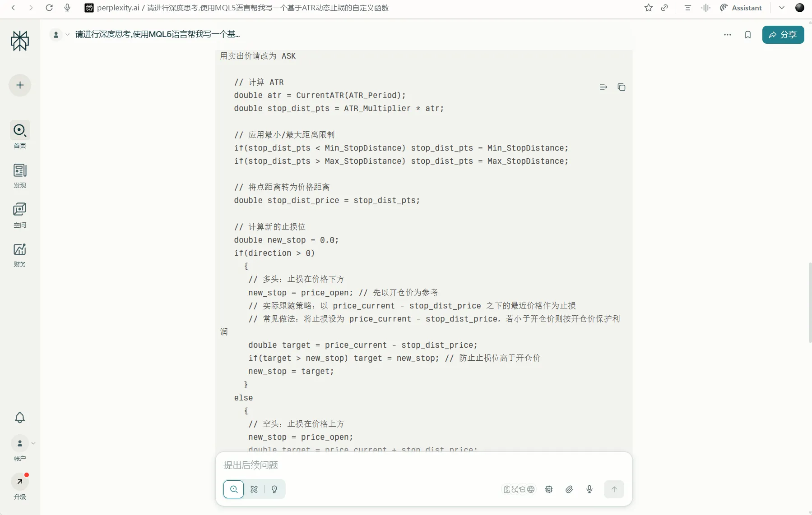View notifications via the bell icon
The width and height of the screenshot is (812, 515).
click(20, 418)
